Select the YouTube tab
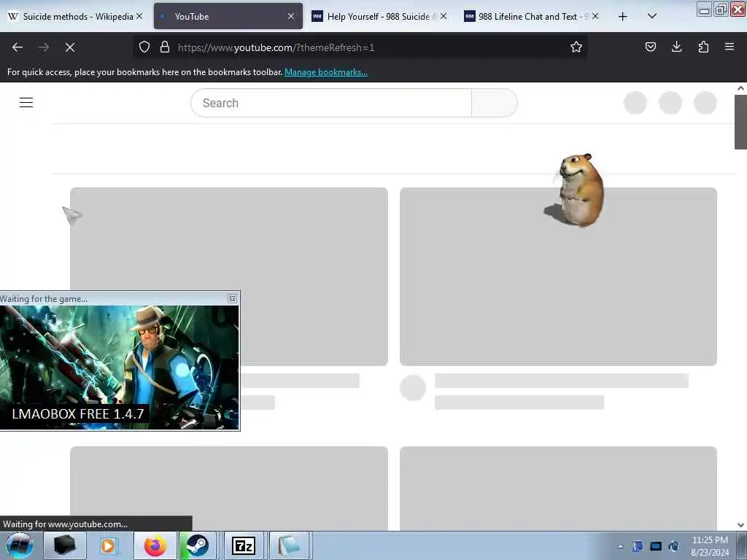This screenshot has height=560, width=747. [x=228, y=16]
